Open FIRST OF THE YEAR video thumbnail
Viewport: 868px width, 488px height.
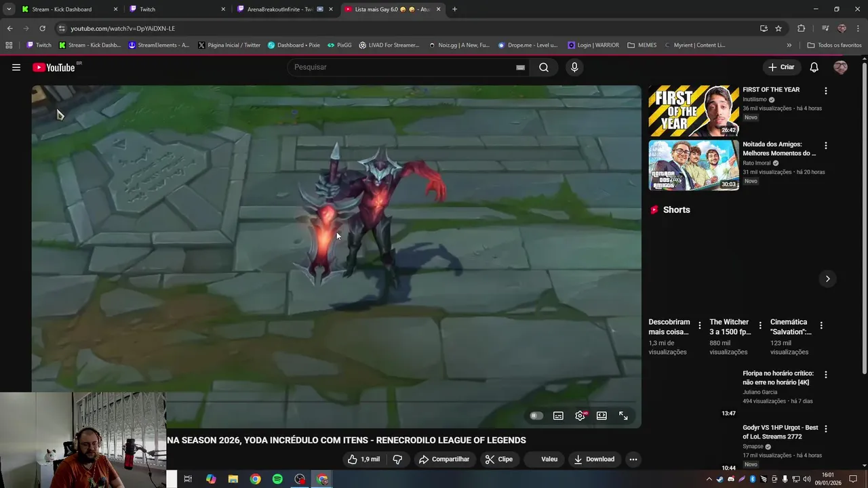(694, 110)
